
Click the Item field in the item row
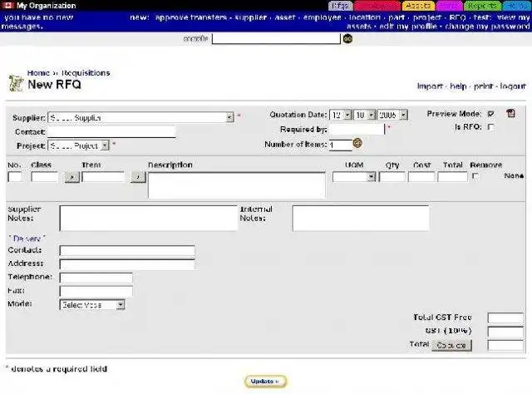click(103, 177)
